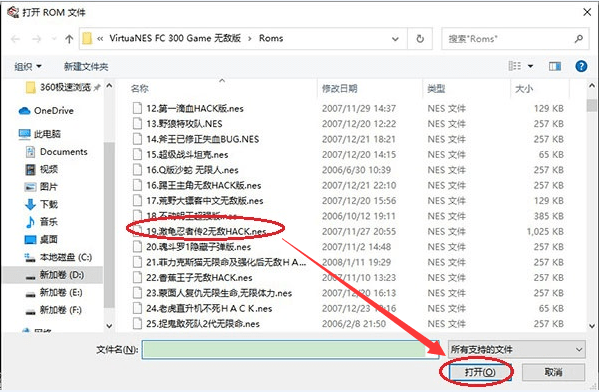Sort by 类型 column header
Viewport: 599px width, 392px height.
[x=436, y=89]
